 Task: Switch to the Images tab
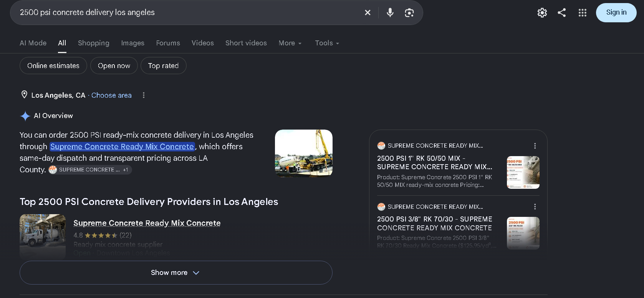click(x=133, y=43)
